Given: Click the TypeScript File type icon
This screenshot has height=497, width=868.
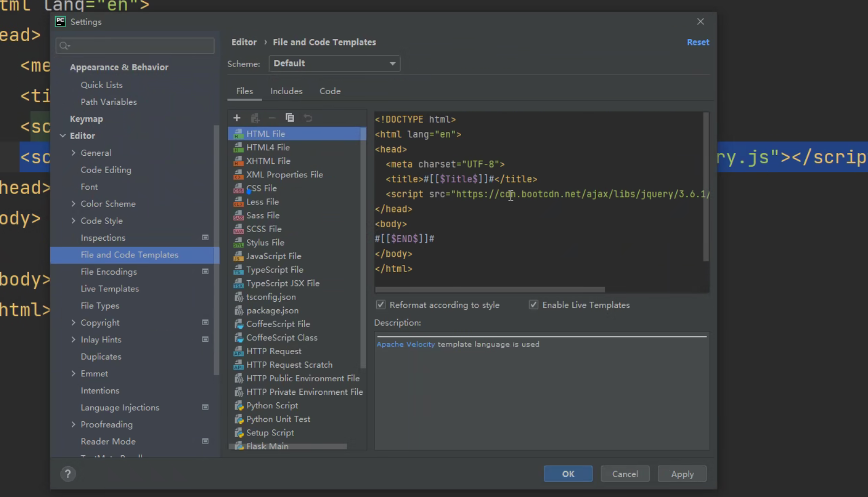Looking at the screenshot, I should tap(238, 270).
